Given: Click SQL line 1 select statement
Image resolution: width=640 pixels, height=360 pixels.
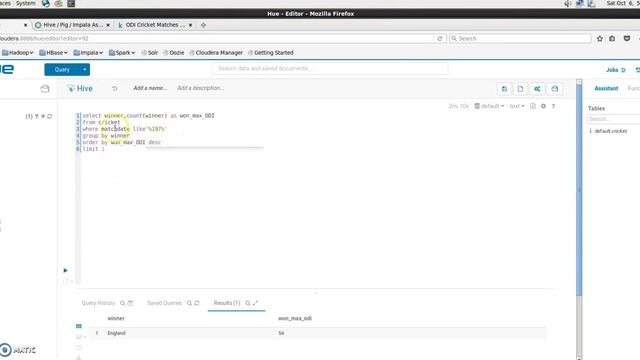Looking at the screenshot, I should click(x=149, y=116).
